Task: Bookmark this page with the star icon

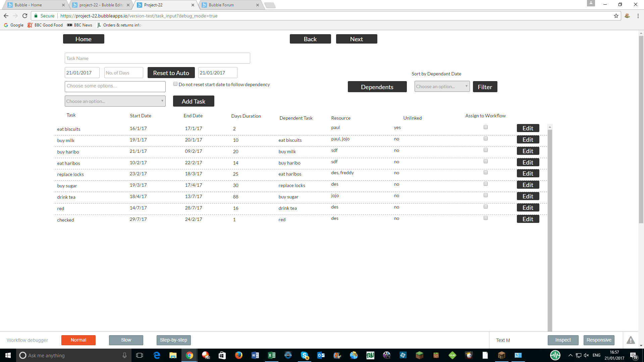Action: [616, 16]
